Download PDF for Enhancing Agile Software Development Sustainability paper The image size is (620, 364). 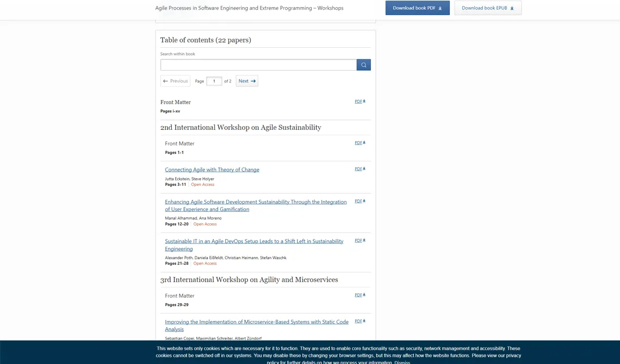pyautogui.click(x=360, y=201)
